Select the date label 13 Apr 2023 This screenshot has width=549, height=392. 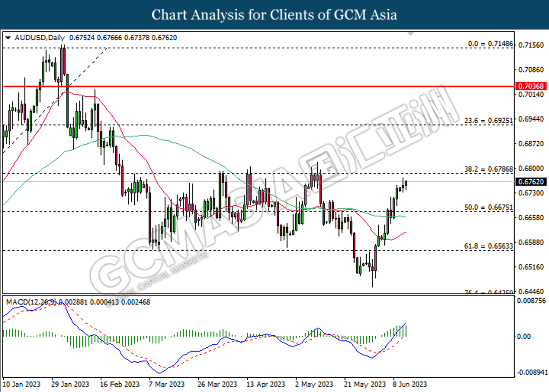266,384
